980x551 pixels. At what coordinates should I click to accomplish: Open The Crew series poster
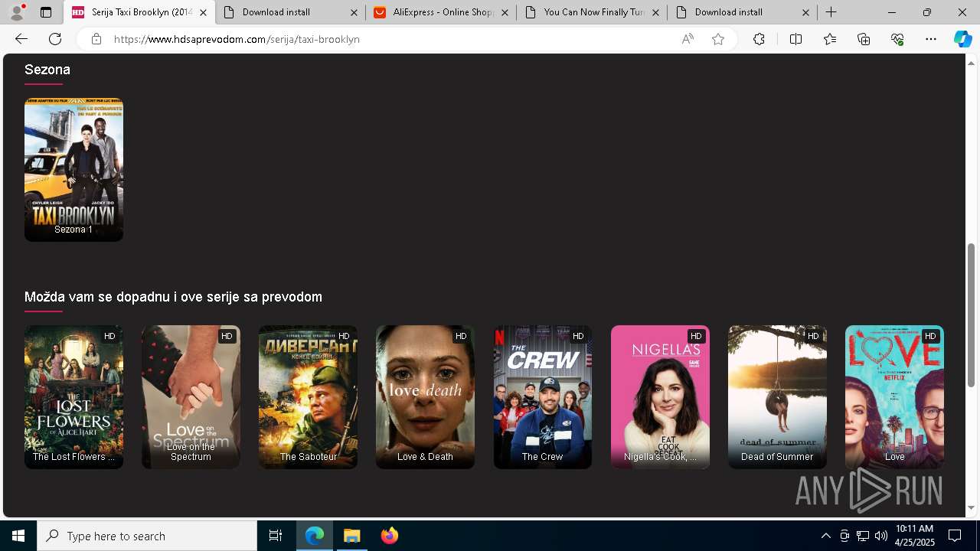point(542,397)
